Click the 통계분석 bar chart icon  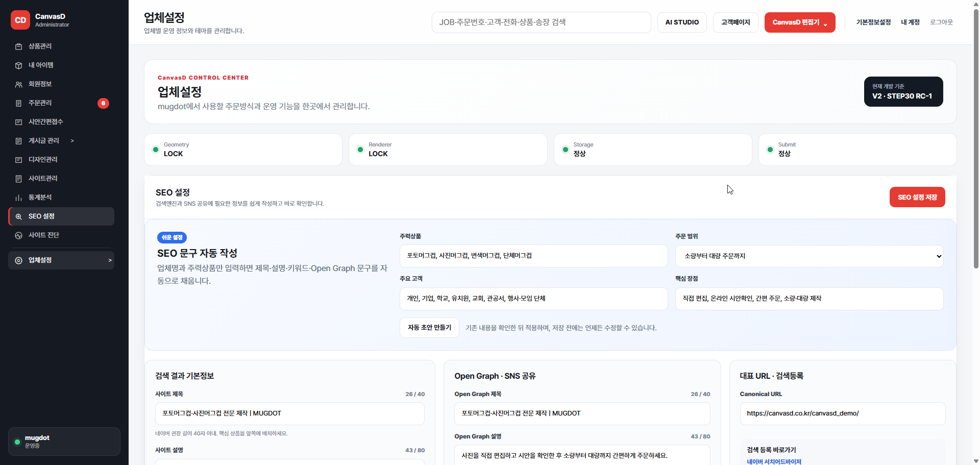click(19, 198)
